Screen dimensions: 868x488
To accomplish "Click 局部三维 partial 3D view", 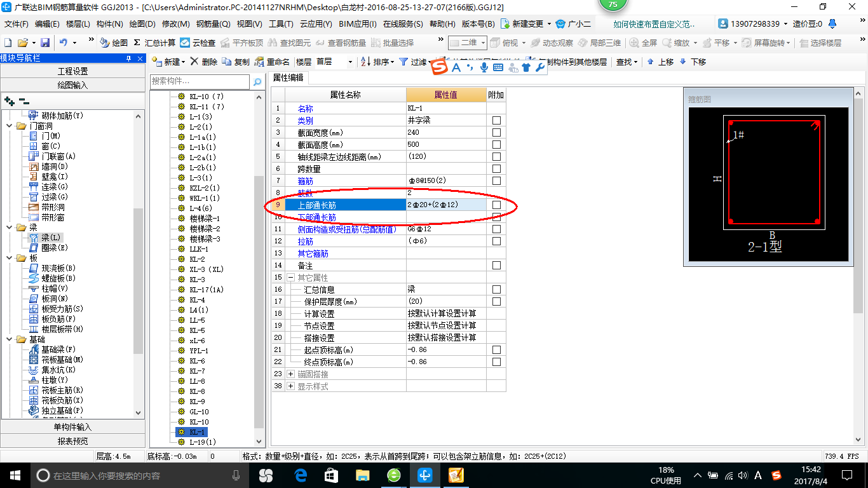I will pos(599,43).
